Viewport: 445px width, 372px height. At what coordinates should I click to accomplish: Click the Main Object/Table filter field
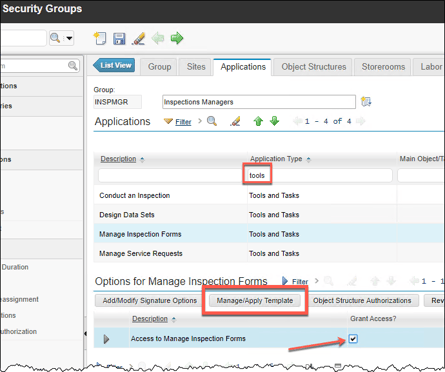[421, 176]
